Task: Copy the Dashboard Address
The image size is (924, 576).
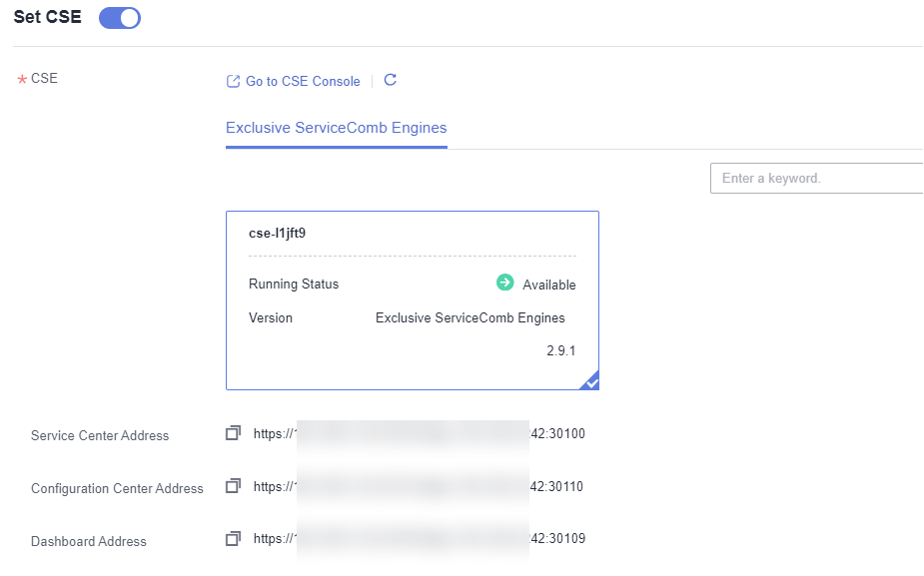Action: [234, 539]
